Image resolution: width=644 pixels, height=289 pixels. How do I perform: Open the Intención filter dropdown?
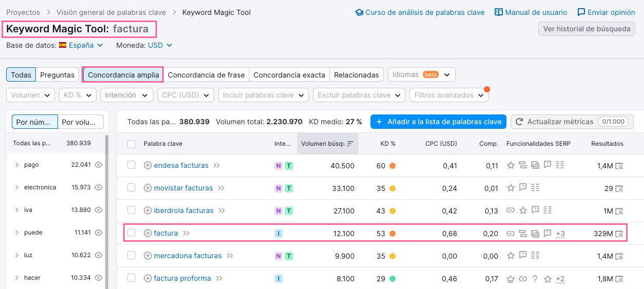coord(127,95)
